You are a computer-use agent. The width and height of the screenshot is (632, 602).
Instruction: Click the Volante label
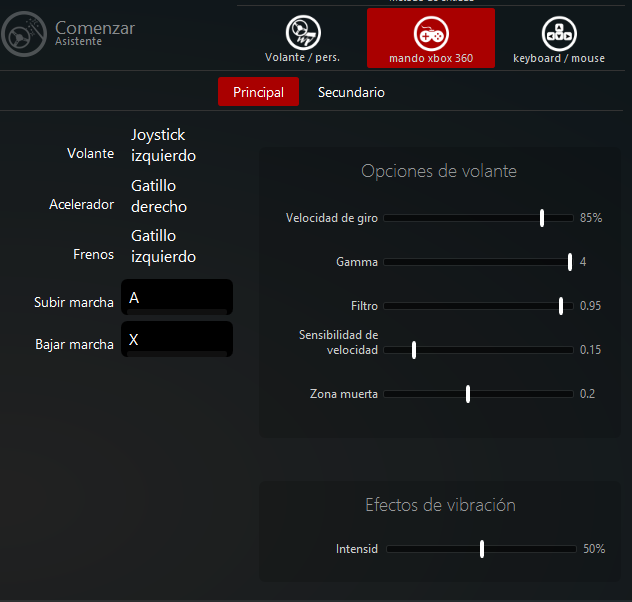[91, 154]
